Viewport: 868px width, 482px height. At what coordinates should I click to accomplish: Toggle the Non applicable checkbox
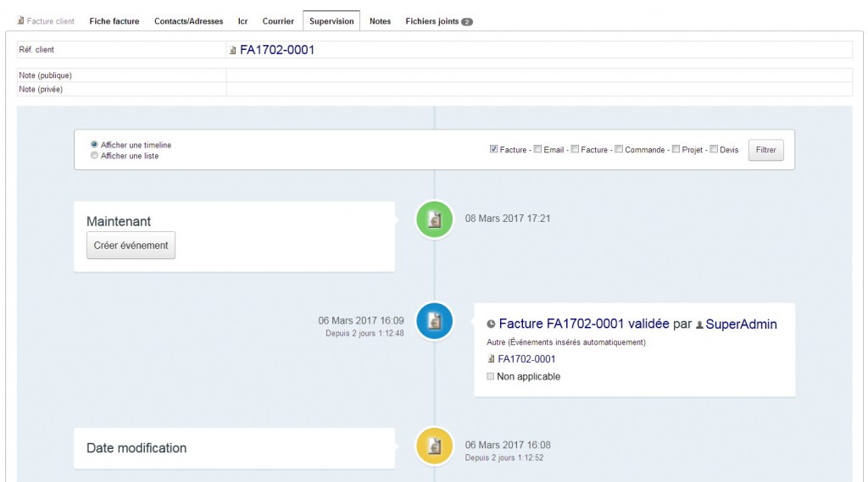pos(491,376)
